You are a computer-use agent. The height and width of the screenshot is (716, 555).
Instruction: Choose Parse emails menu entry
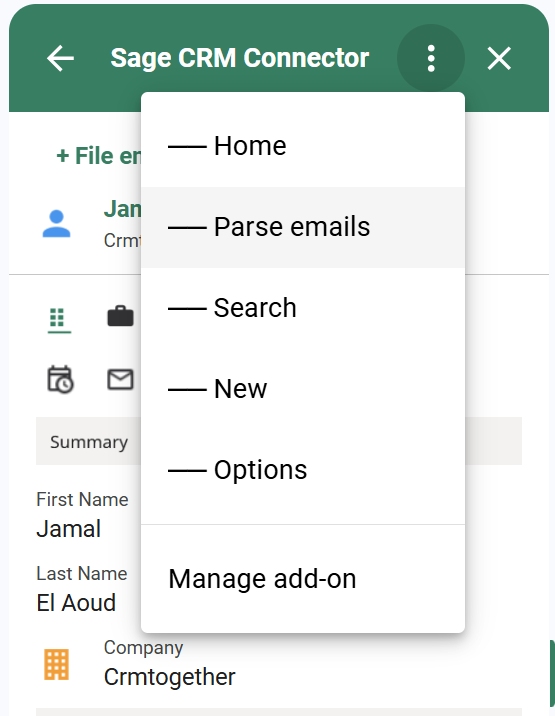(x=303, y=227)
